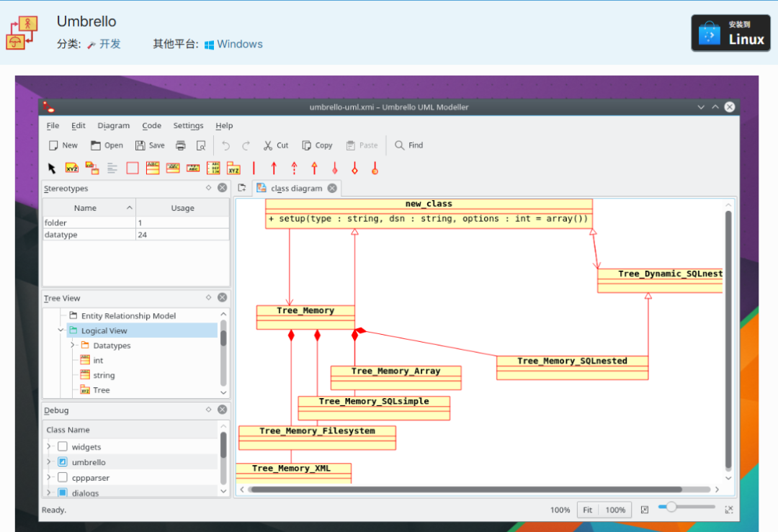
Task: Expand the Datatypes folder node
Action: click(x=73, y=345)
